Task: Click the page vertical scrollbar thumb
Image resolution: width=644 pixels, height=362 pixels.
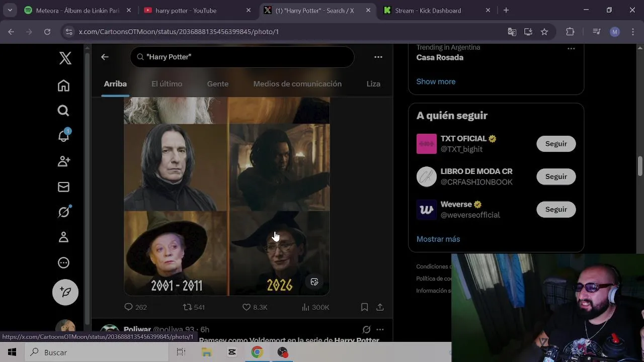Action: point(640,166)
